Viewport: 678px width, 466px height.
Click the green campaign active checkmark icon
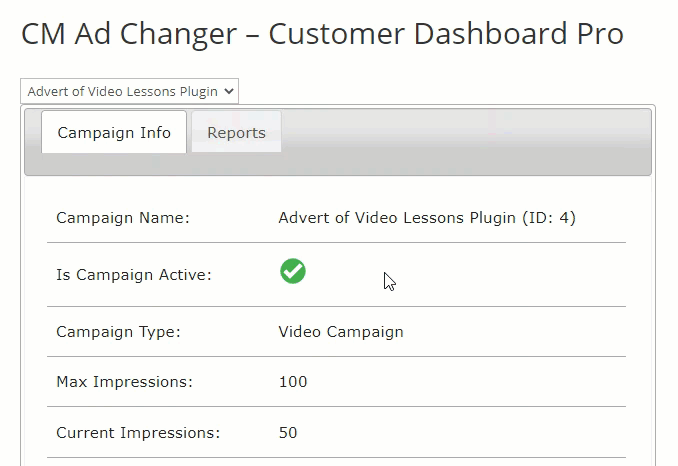click(x=293, y=271)
